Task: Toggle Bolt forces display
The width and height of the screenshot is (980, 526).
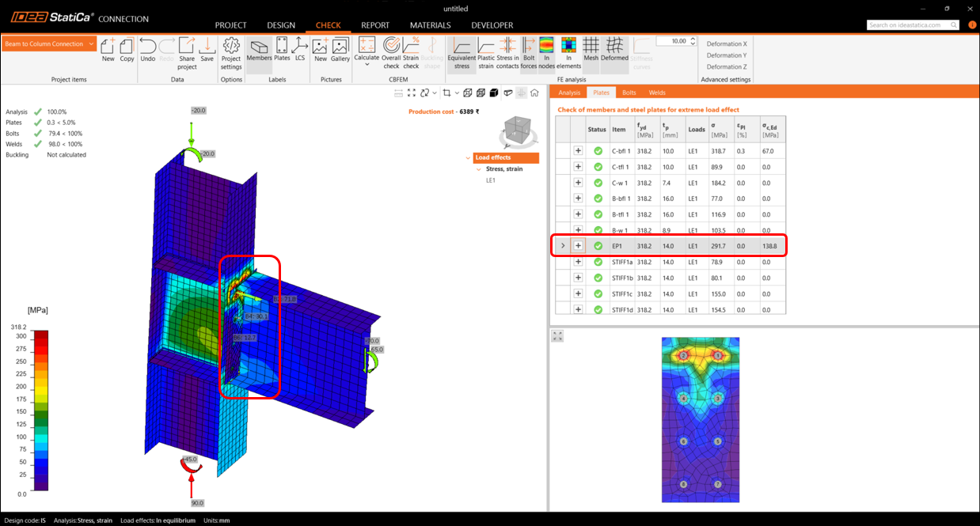Action: [x=529, y=53]
